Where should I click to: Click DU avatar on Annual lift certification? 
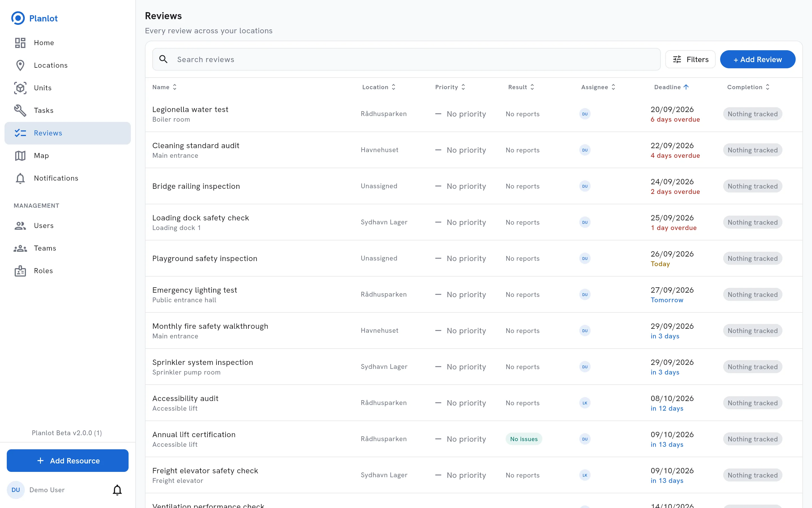click(585, 439)
